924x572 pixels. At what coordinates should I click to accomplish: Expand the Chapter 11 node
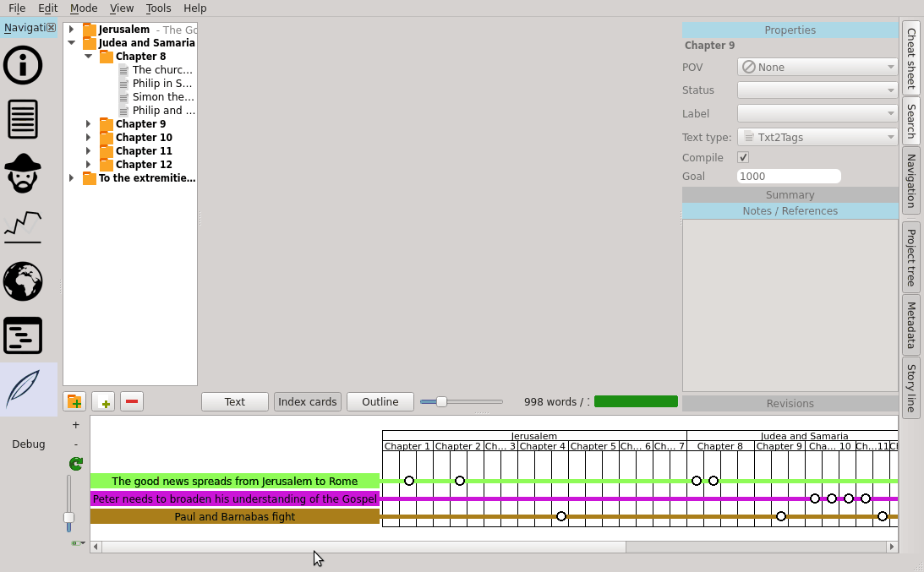click(89, 150)
